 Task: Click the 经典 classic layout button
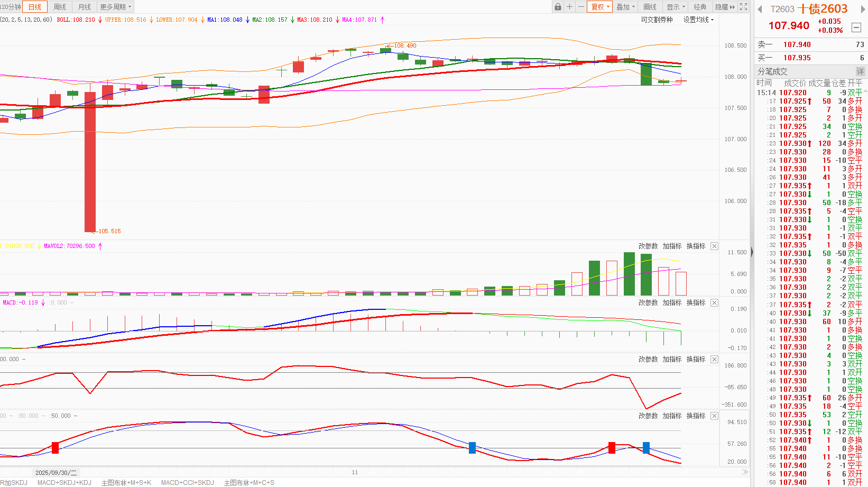coord(700,7)
